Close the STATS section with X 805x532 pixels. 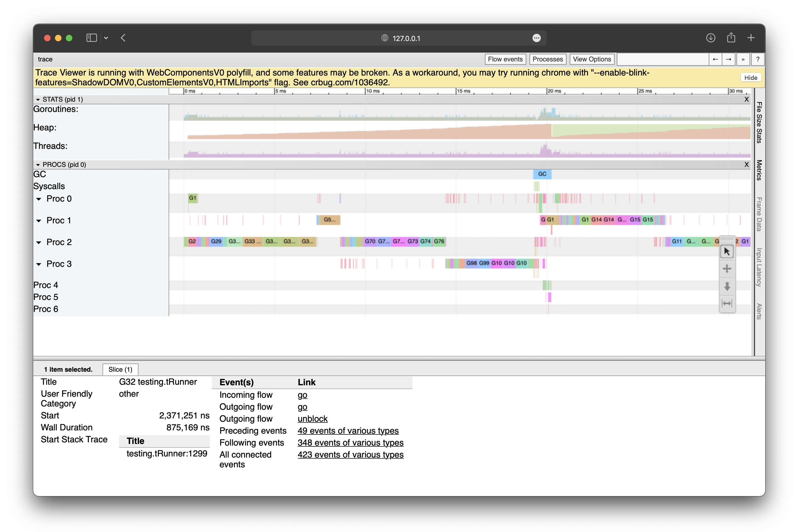pos(746,99)
